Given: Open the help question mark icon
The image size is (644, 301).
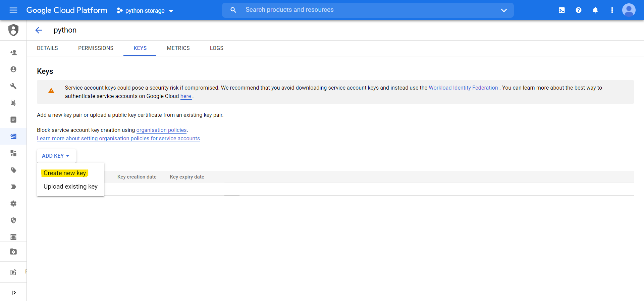Looking at the screenshot, I should [578, 10].
